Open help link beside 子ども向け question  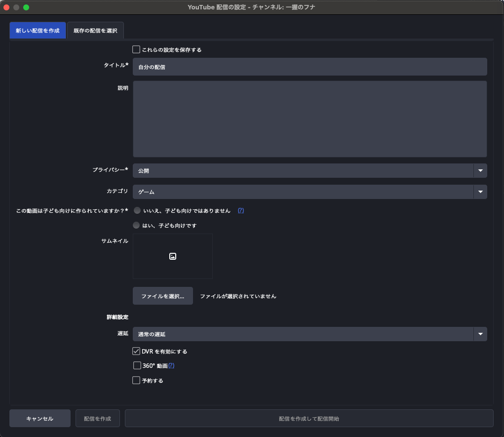point(241,211)
